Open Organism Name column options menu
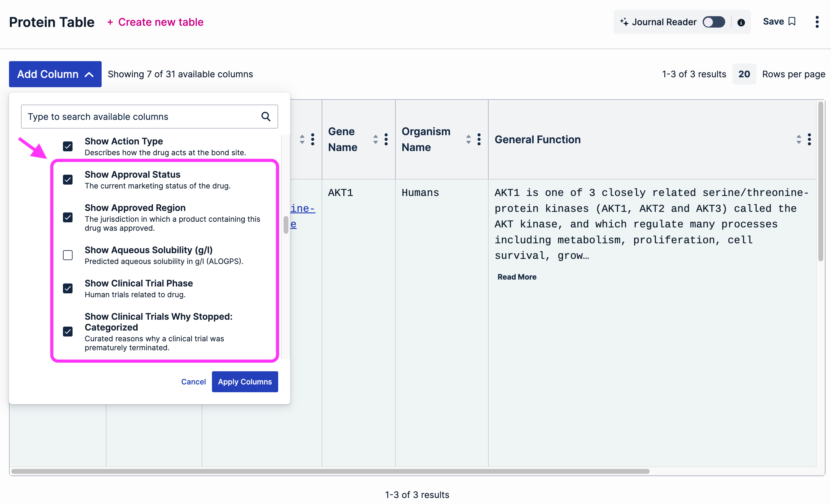This screenshot has width=831, height=504. 479,139
